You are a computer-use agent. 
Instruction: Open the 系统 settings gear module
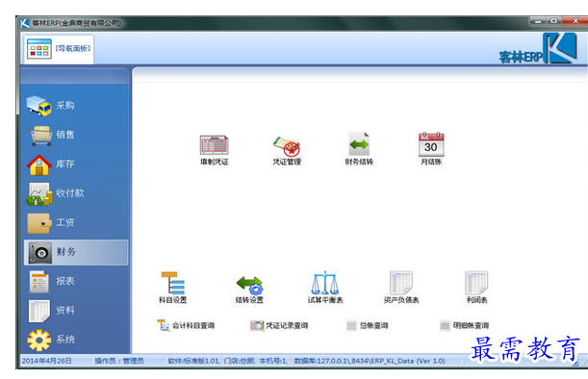pyautogui.click(x=51, y=340)
